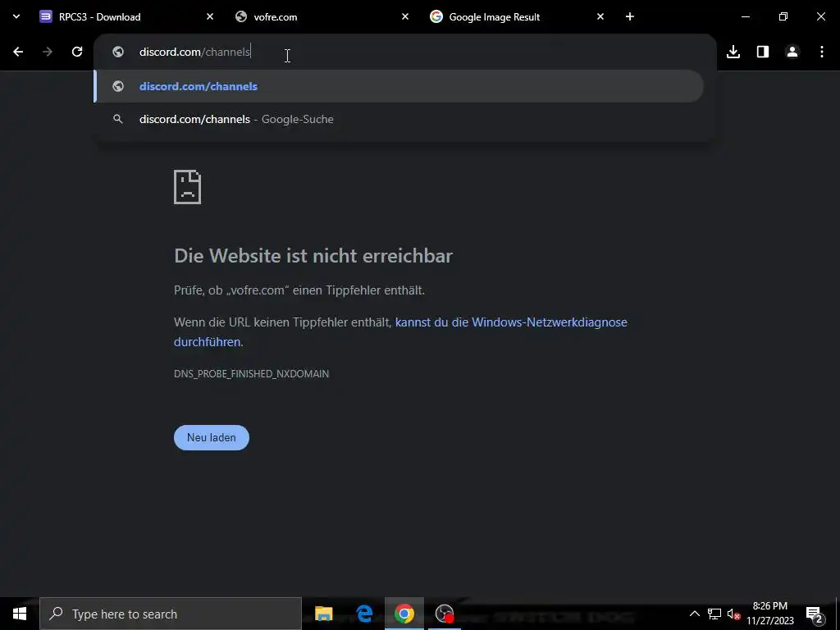Click the DNS_PROBE_FINISHED_NXDOMAIN error code text
The width and height of the screenshot is (840, 630).
point(251,374)
